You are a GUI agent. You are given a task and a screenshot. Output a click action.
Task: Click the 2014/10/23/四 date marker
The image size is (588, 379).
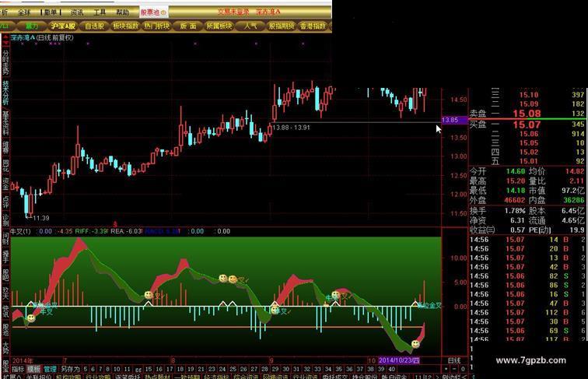[399, 360]
